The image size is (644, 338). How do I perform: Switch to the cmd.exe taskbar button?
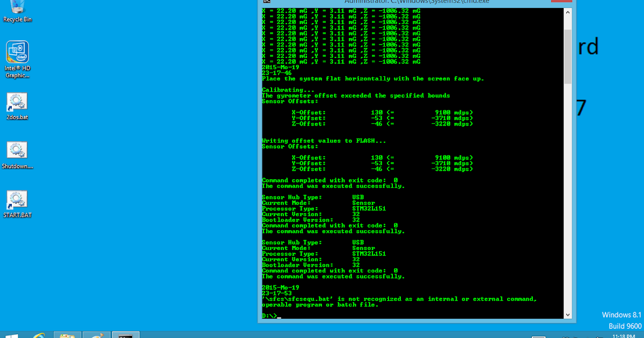coord(126,336)
